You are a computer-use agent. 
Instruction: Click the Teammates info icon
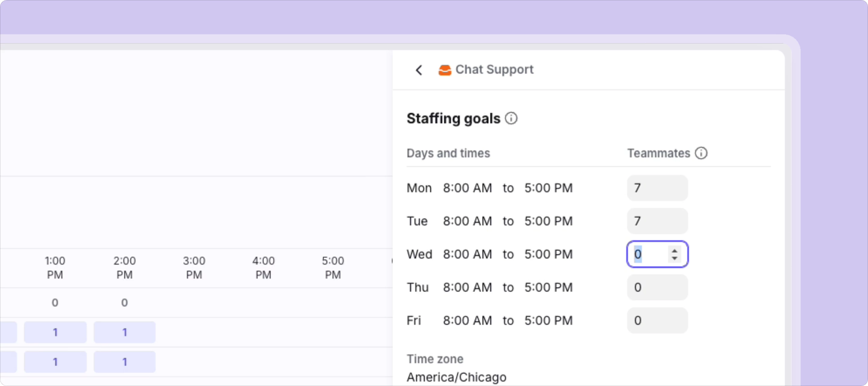[x=701, y=153]
